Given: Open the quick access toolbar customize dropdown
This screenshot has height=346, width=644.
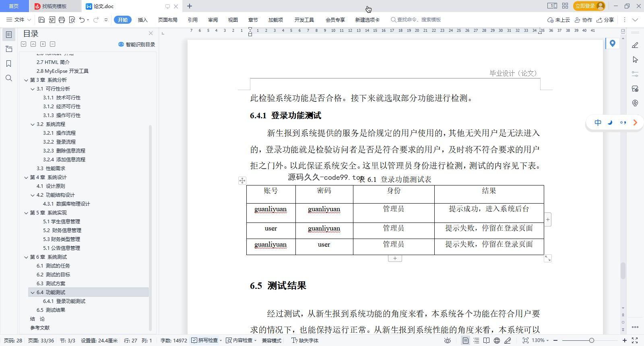Looking at the screenshot, I should tap(106, 20).
